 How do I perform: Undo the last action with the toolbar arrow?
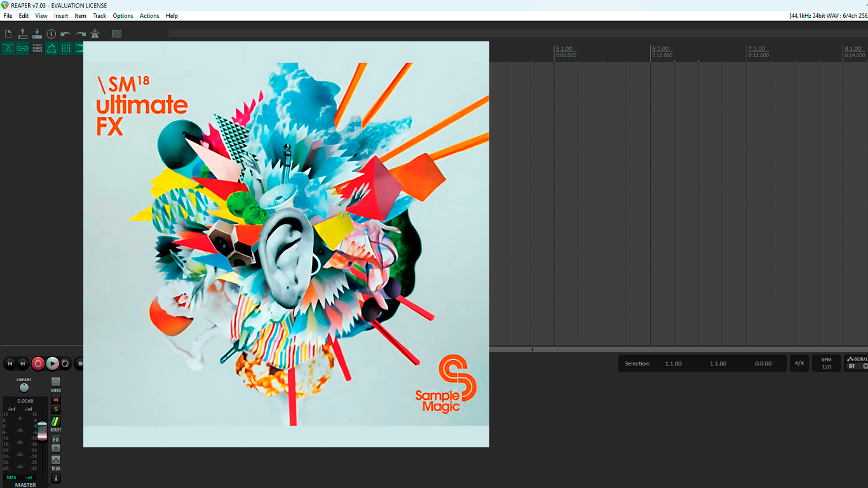(66, 34)
